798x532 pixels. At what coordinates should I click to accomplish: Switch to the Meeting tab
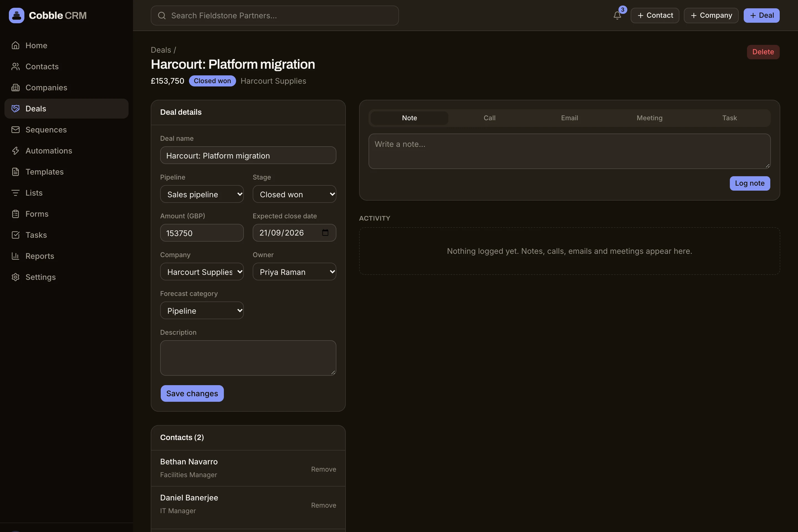click(x=649, y=118)
